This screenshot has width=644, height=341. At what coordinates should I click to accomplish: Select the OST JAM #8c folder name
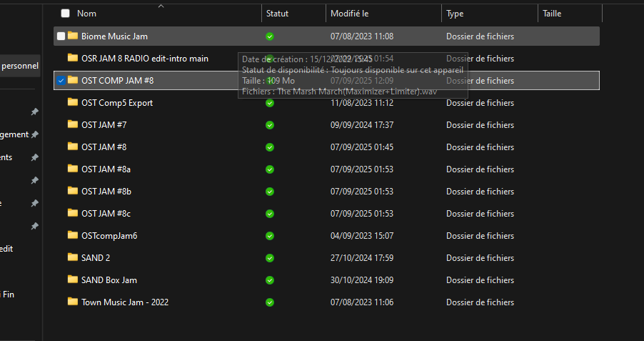coord(106,214)
